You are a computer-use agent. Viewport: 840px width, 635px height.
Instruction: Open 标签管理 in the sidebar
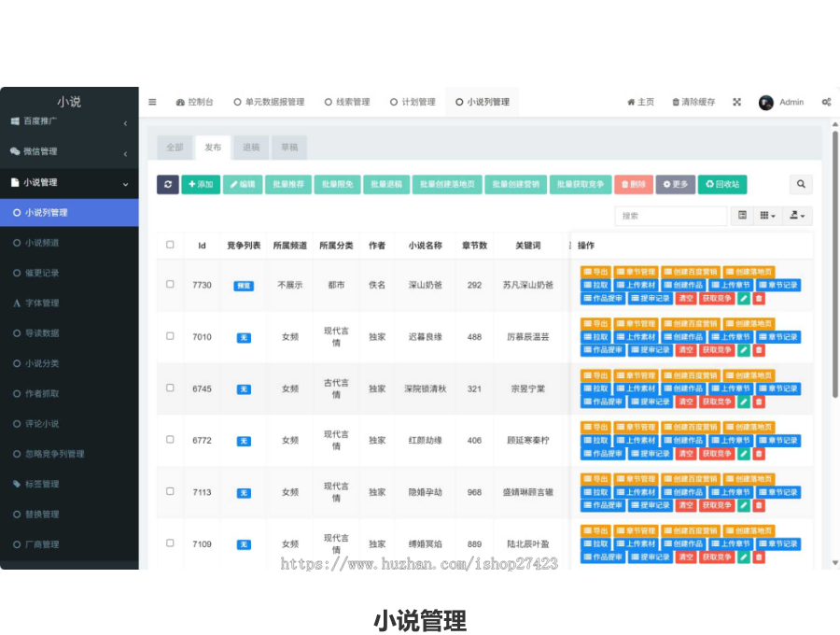(42, 485)
